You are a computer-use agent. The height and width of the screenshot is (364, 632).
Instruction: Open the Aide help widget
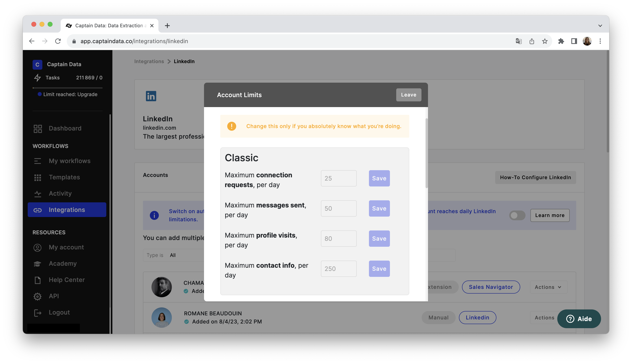click(579, 319)
